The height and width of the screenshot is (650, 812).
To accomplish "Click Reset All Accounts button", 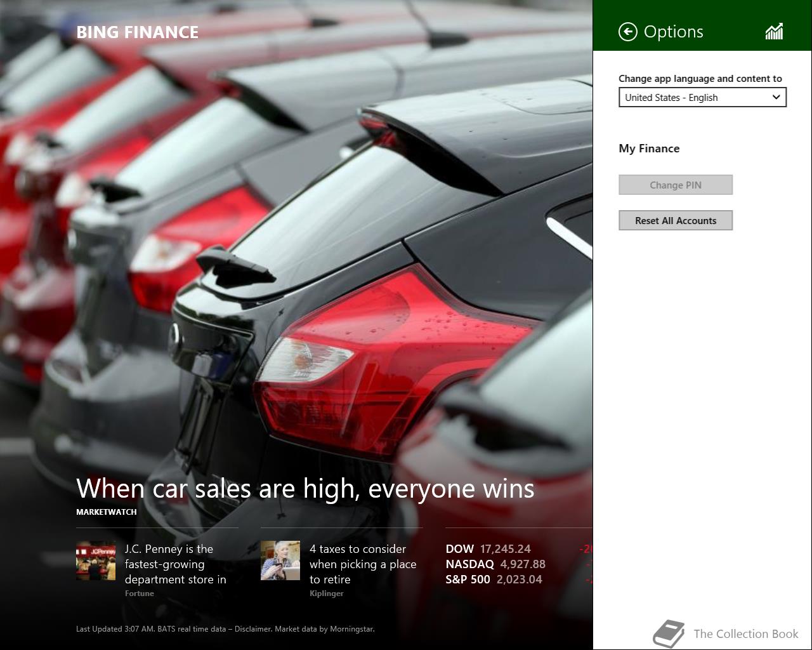I will (x=676, y=220).
